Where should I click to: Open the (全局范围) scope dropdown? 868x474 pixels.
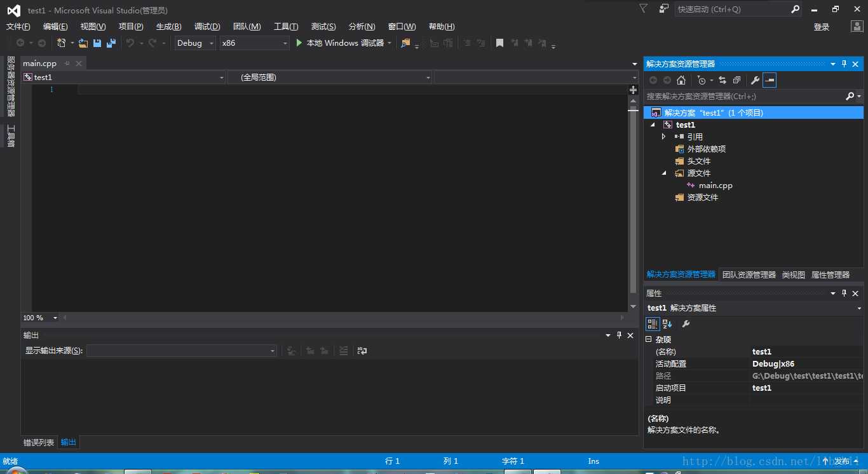tap(330, 77)
